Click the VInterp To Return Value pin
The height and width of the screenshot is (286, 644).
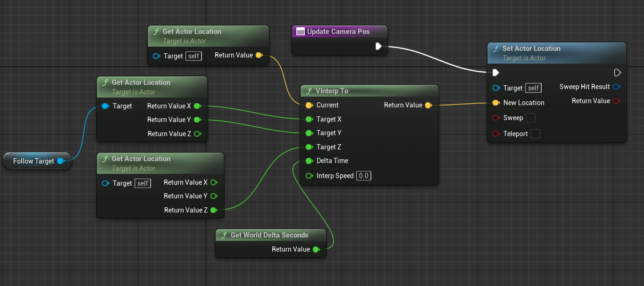click(428, 105)
